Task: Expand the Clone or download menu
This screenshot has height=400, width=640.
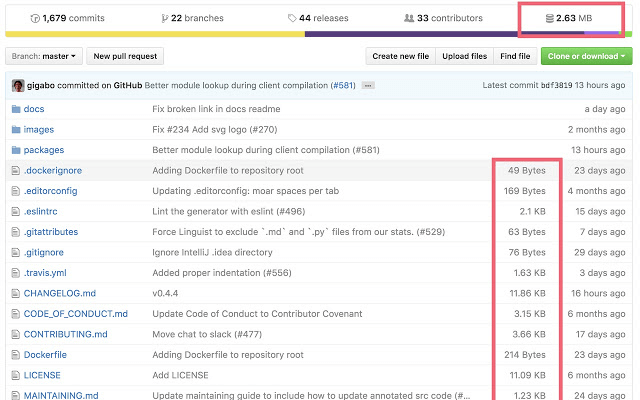Action: [585, 56]
